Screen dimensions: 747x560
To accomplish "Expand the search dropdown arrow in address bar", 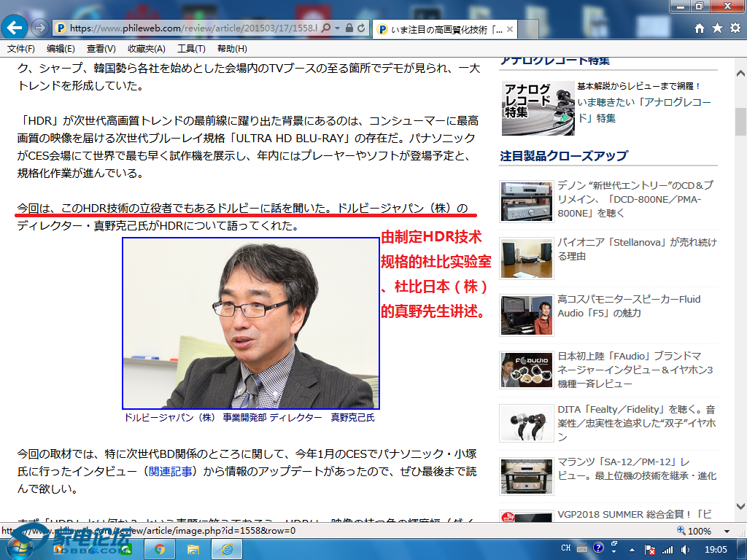I will 338,28.
